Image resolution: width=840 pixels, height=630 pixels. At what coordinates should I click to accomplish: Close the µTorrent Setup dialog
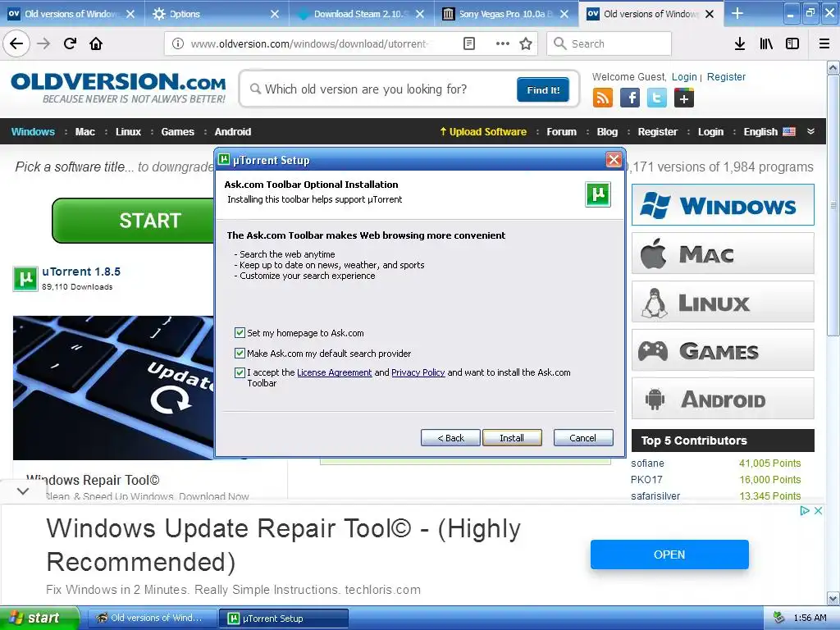click(x=614, y=159)
